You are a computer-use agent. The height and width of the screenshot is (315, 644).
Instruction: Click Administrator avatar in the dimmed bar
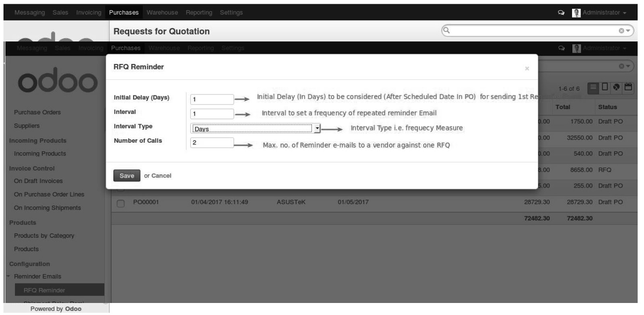[577, 48]
